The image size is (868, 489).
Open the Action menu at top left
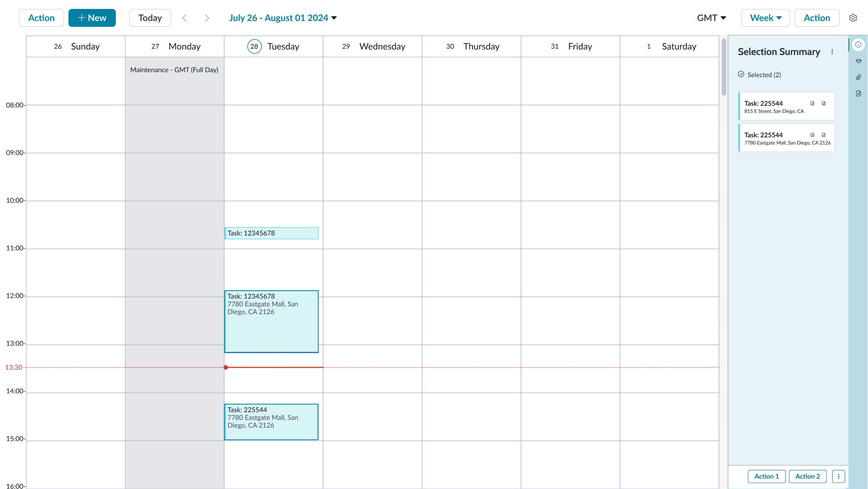(x=41, y=18)
